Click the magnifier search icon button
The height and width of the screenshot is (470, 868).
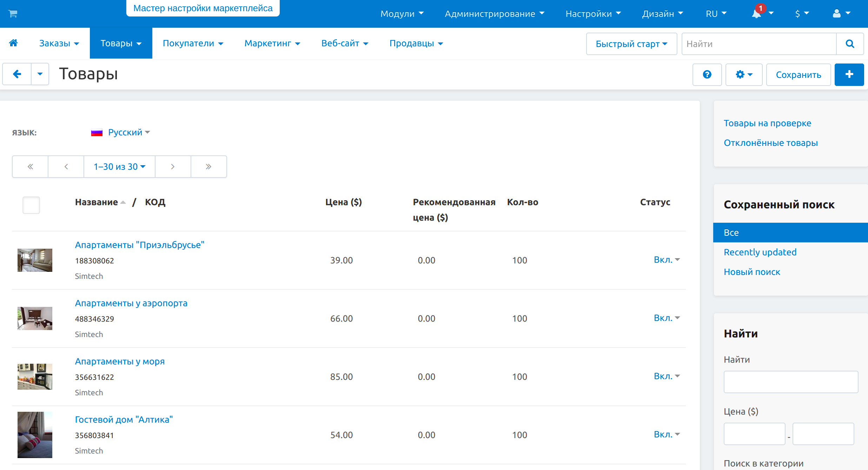[x=850, y=44]
